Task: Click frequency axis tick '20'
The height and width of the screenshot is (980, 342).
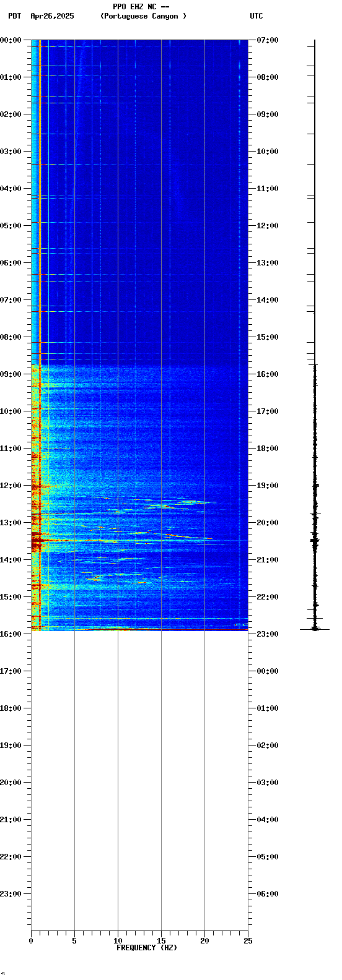Action: (x=204, y=941)
